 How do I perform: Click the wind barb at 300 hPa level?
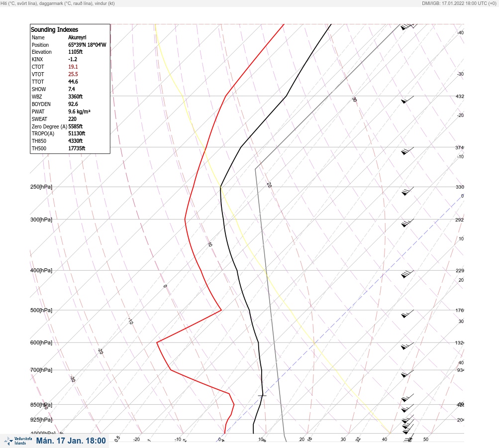tap(407, 223)
